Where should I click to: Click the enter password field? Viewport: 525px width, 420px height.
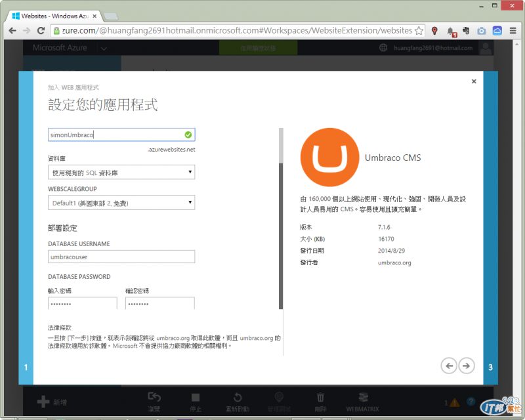pos(83,303)
